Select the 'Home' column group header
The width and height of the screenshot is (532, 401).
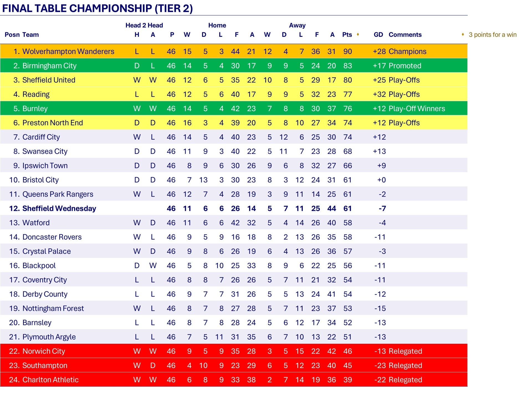click(x=217, y=25)
